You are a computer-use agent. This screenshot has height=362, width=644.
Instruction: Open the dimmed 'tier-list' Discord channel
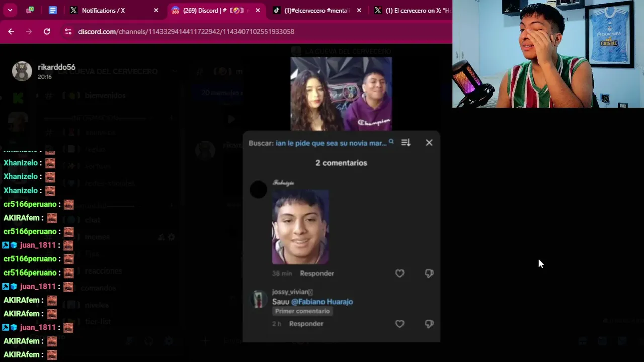(x=98, y=322)
